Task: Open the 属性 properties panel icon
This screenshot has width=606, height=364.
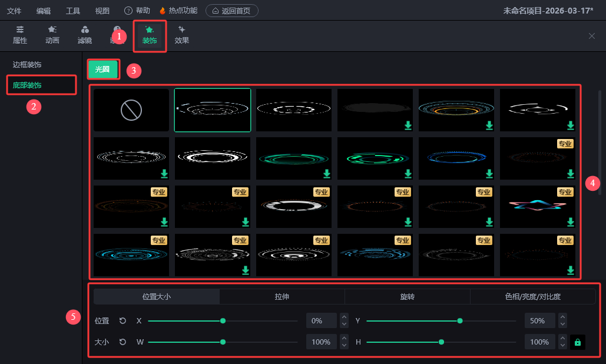Action: (x=20, y=30)
